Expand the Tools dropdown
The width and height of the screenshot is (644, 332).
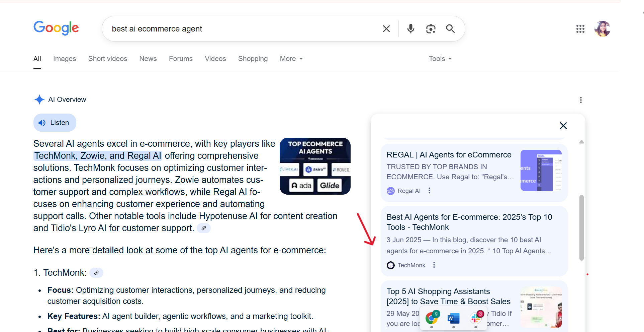440,59
